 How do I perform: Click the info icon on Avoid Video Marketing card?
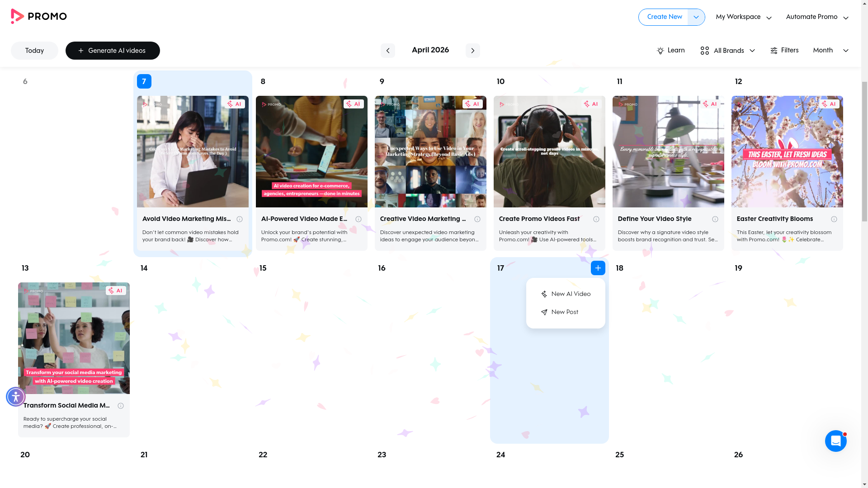pos(240,219)
